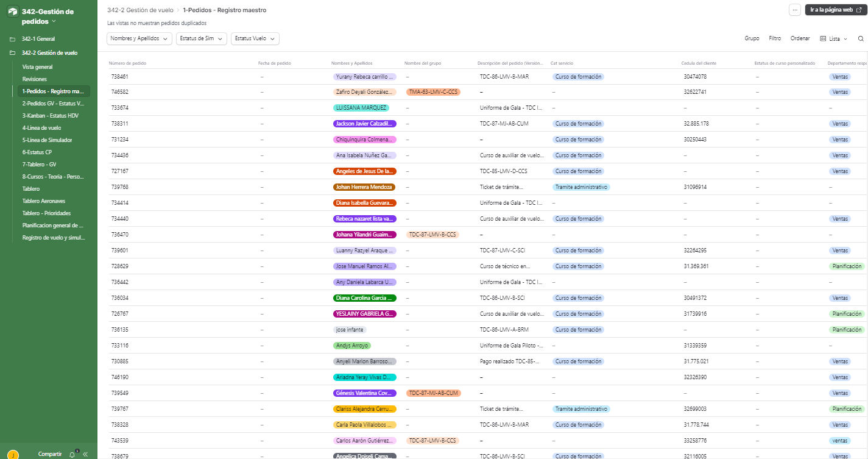Expand the Nombres y Apellidos filter dropdown
Image resolution: width=868 pixels, height=459 pixels.
(139, 38)
